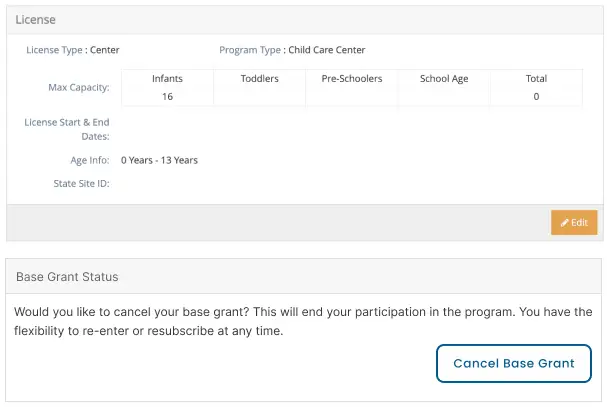Click the Total capacity value 0
This screenshot has width=607, height=407.
click(x=536, y=96)
